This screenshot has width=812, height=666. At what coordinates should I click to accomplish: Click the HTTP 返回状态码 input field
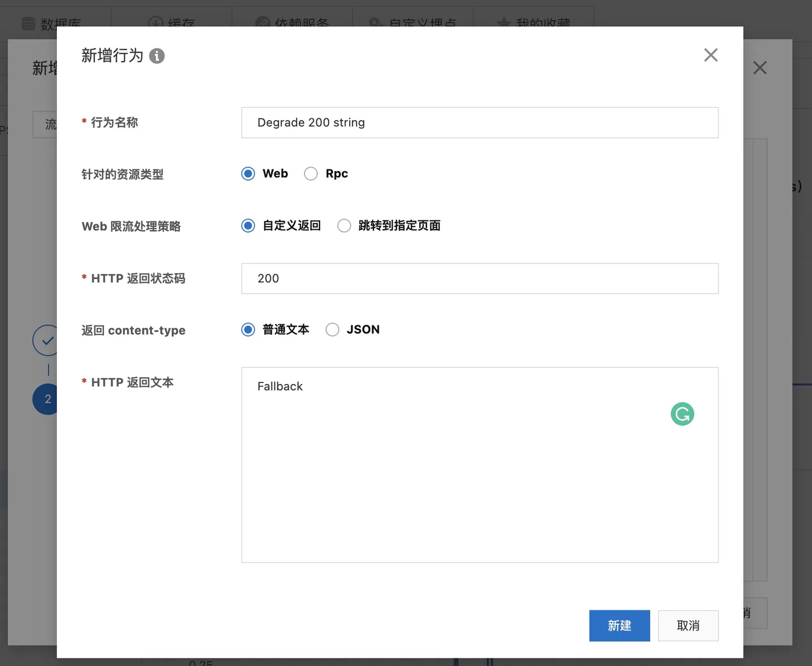point(480,278)
